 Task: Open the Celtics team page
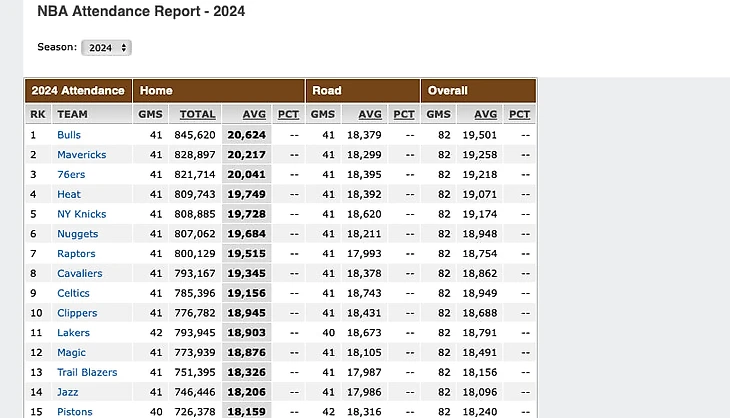74,293
